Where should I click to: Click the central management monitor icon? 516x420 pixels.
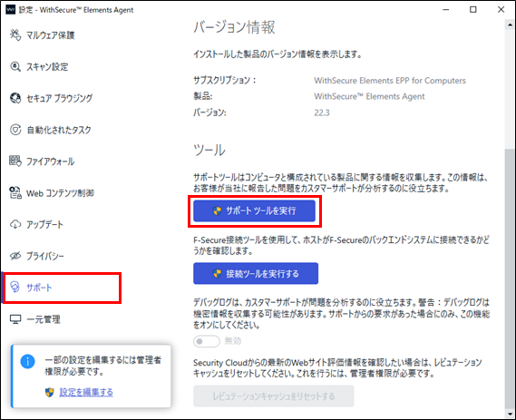point(15,319)
